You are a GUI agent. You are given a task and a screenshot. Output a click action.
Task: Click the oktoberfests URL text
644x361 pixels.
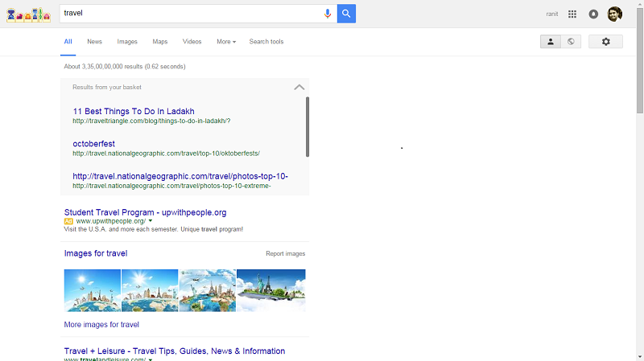tap(167, 153)
